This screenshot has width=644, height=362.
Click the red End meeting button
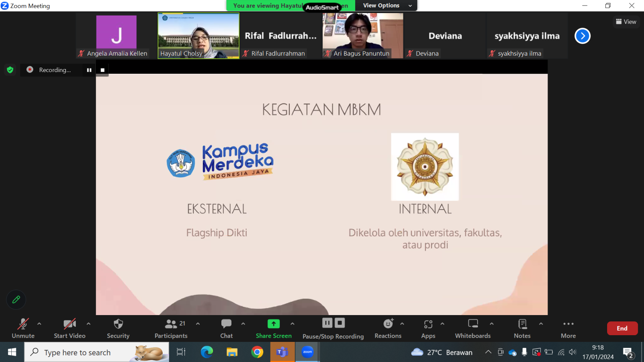(x=622, y=328)
